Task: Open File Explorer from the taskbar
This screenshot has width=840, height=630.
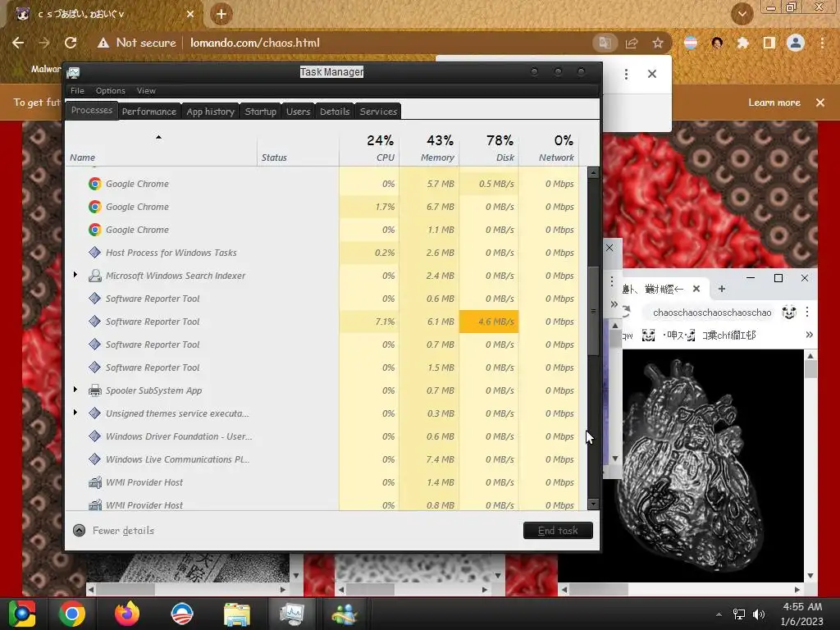Action: tap(236, 614)
